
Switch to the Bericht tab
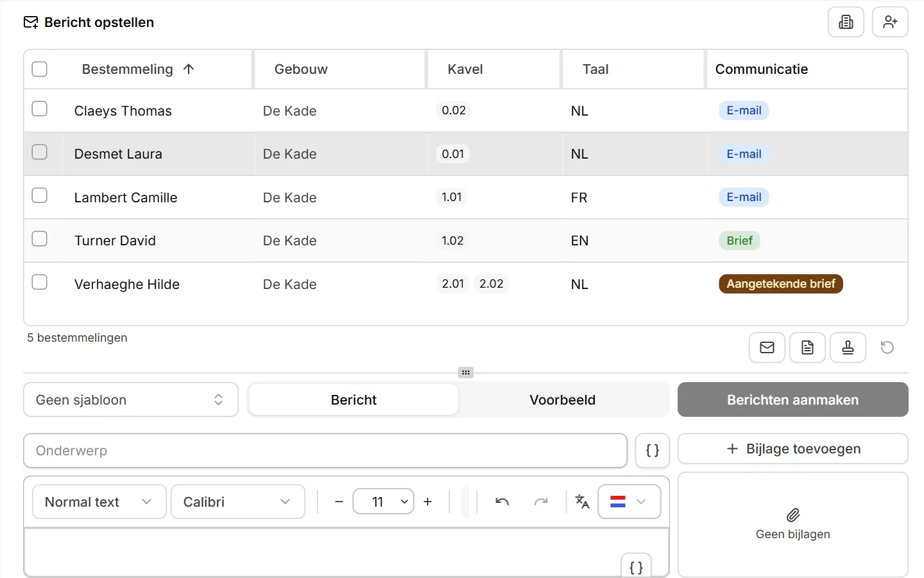coord(354,399)
